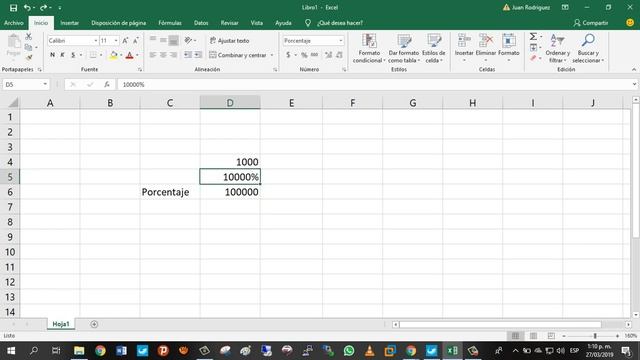640x360 pixels.
Task: Increase indent icon in Alineación
Action: point(198,55)
